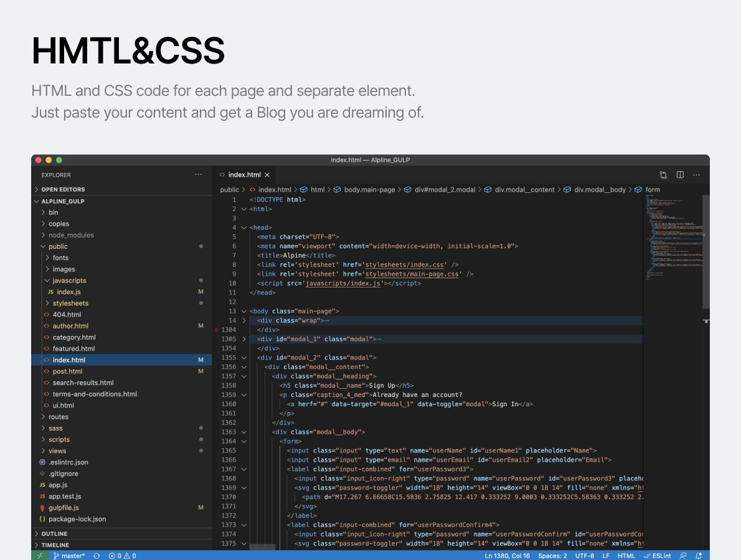Click the Explorer more actions ellipsis
The height and width of the screenshot is (560, 741).
point(199,175)
